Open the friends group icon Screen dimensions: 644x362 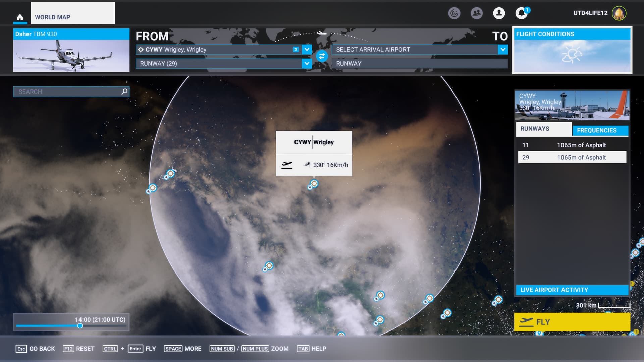coord(476,13)
